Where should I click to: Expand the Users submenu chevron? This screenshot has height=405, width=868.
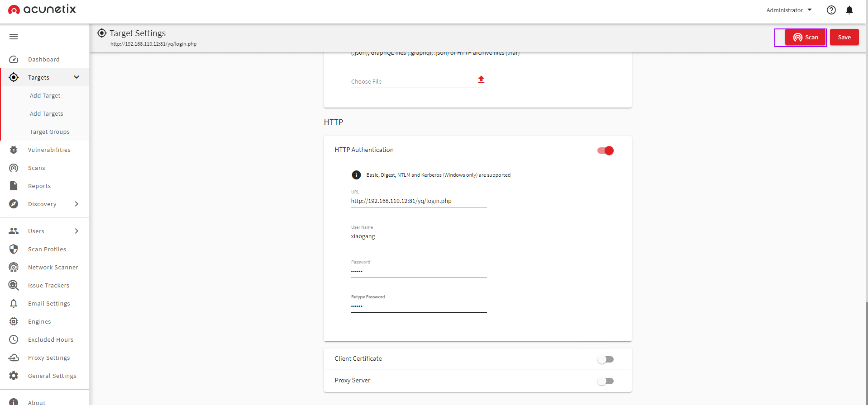pyautogui.click(x=76, y=231)
